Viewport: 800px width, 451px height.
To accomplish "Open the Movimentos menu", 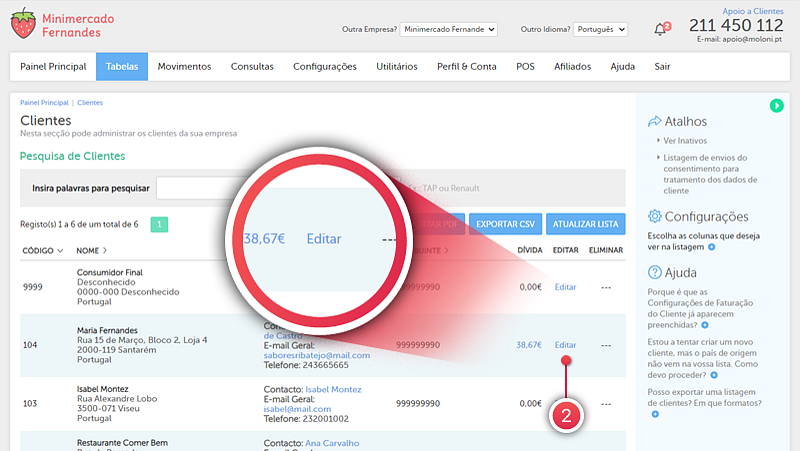I will [184, 66].
